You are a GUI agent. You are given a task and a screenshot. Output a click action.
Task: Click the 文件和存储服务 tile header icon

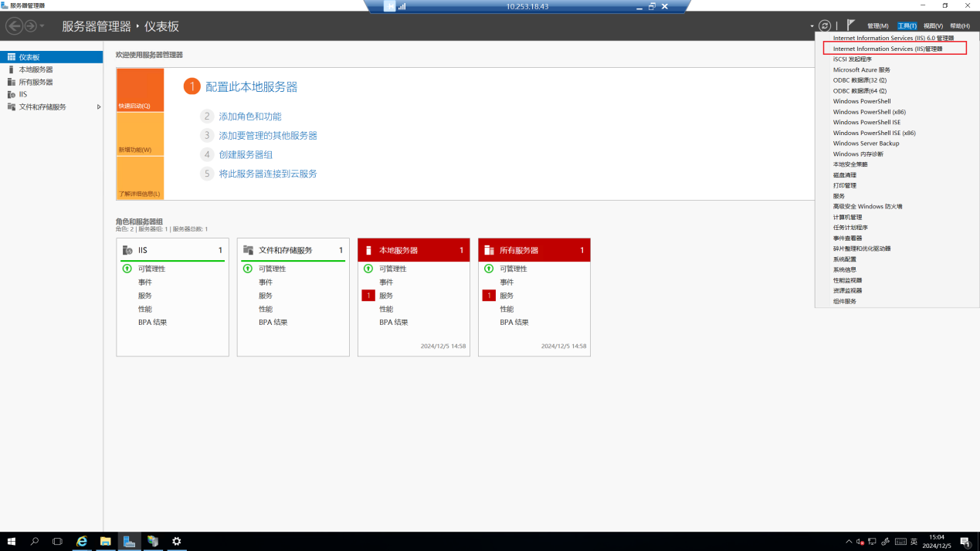coord(248,250)
